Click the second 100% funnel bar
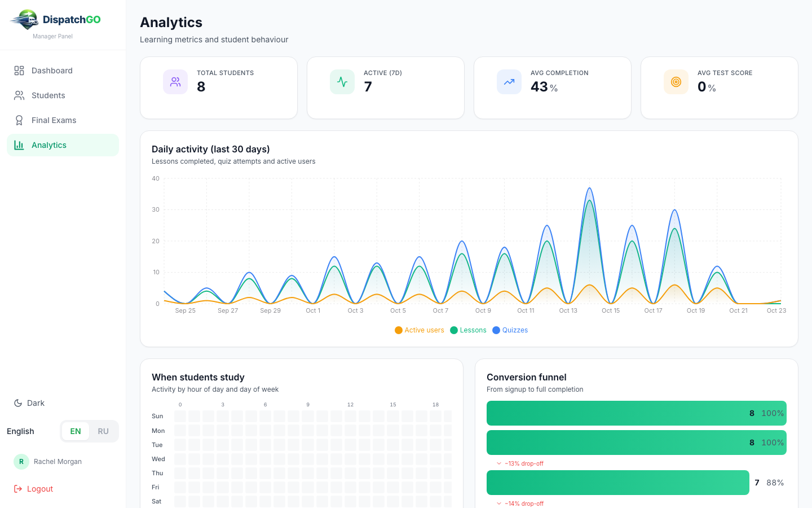 pos(637,443)
